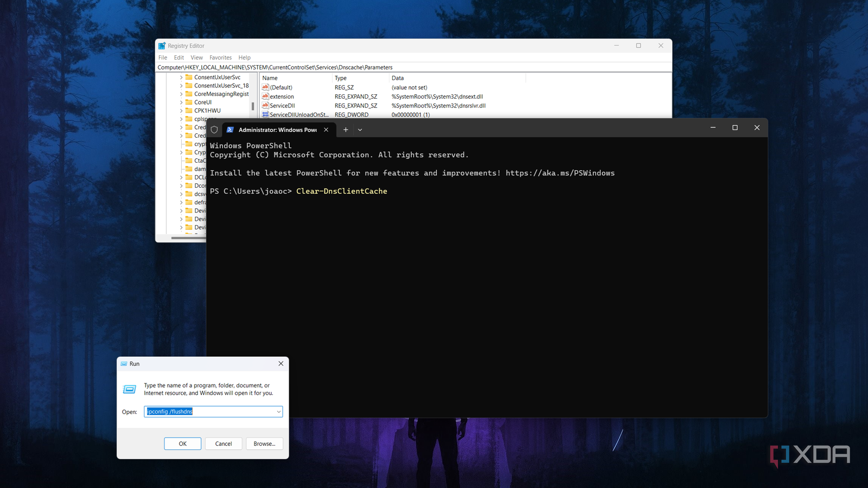This screenshot has width=868, height=488.
Task: Click the PowerShell tab icon
Action: (230, 130)
